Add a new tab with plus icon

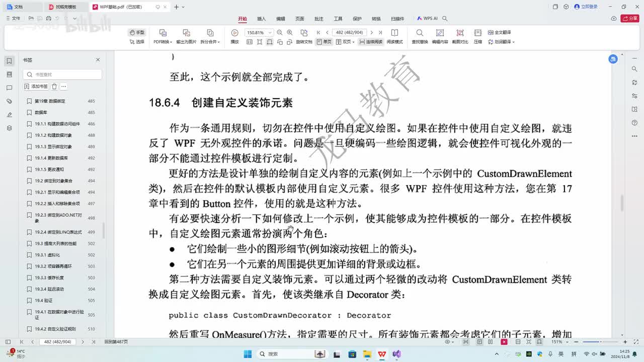pyautogui.click(x=176, y=7)
